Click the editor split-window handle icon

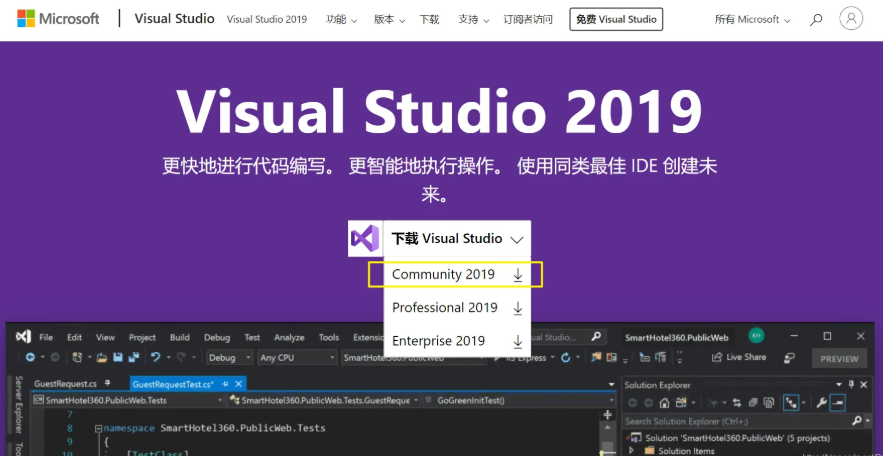tap(608, 415)
